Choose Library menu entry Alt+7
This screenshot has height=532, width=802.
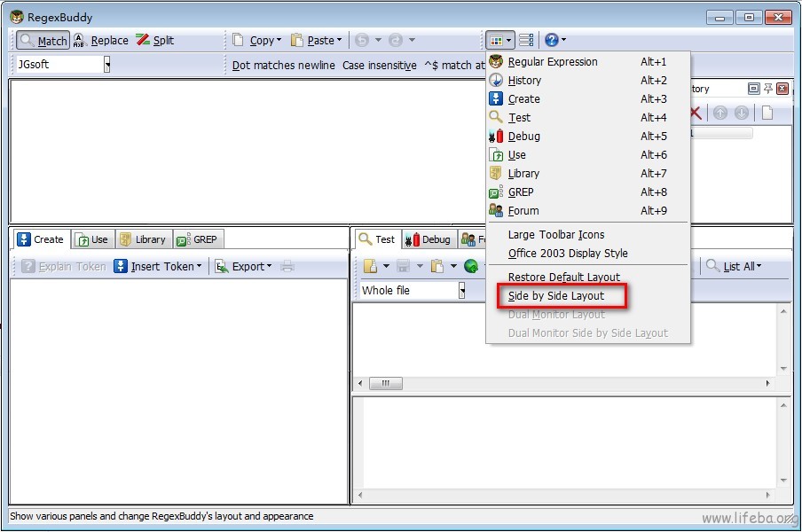tap(587, 174)
